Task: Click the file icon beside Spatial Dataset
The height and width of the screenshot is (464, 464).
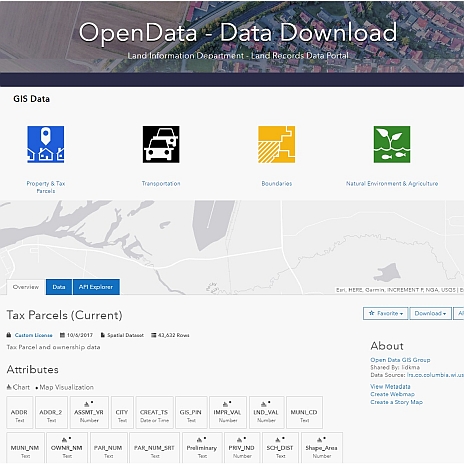Action: [103, 335]
